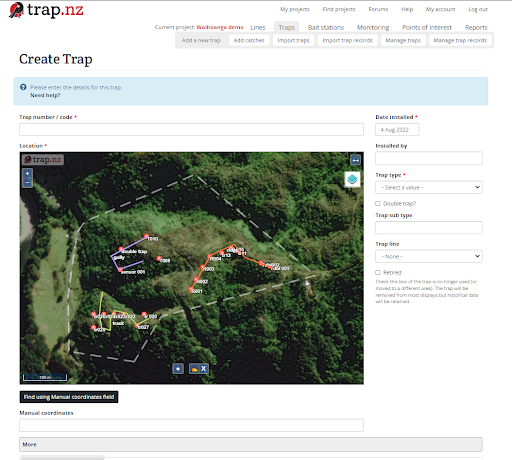Image resolution: width=512 pixels, height=460 pixels.
Task: Open the Reports menu
Action: 476,27
